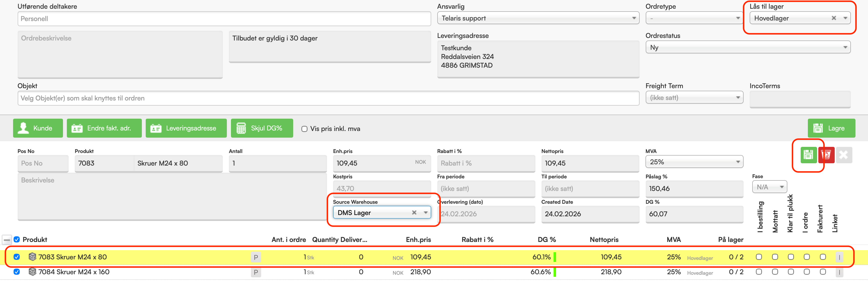Click Linket indicator on 7083 row
The width and height of the screenshot is (868, 285).
pyautogui.click(x=839, y=257)
